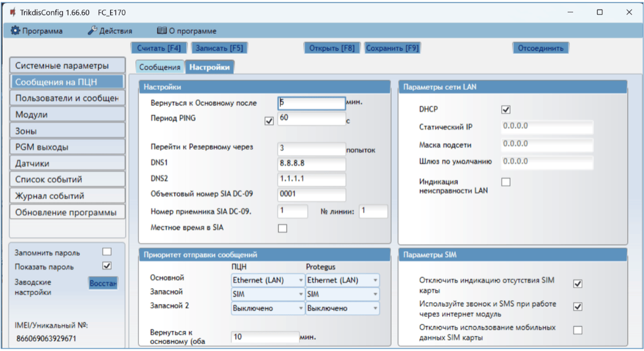This screenshot has width=644, height=351.
Task: Toggle the Показать пароль checkbox
Action: tap(107, 266)
